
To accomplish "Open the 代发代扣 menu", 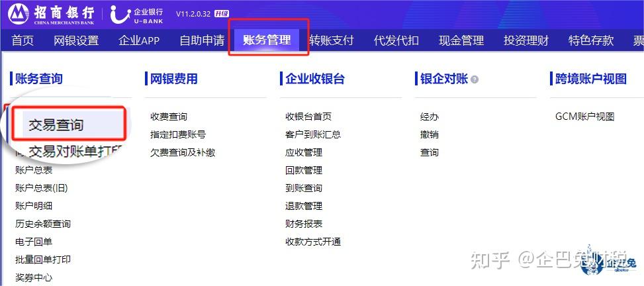I will click(396, 40).
